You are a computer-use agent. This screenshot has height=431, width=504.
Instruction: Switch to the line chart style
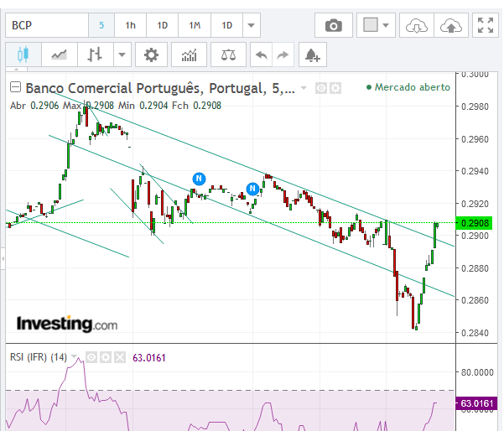coord(60,55)
